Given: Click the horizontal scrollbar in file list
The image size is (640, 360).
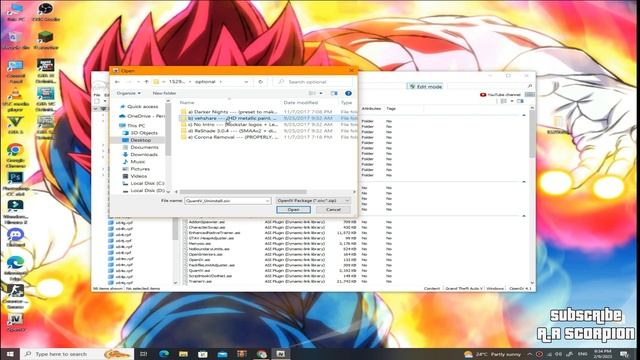Looking at the screenshot, I should (243, 192).
